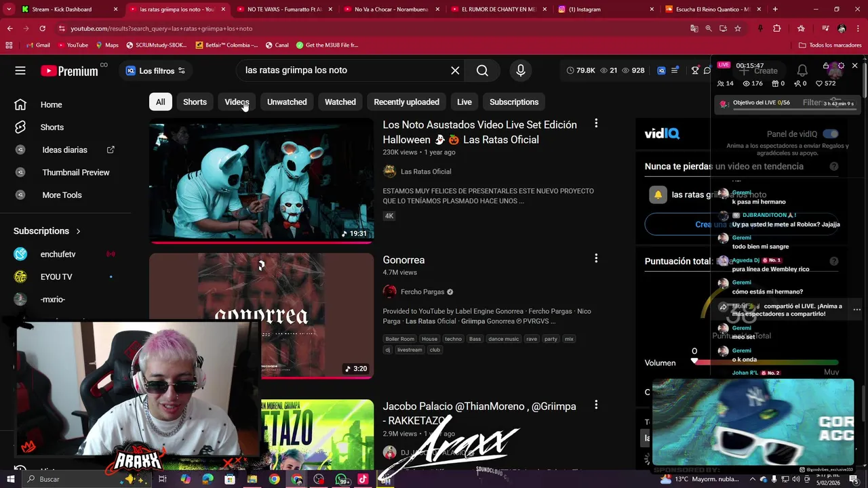Viewport: 868px width, 488px height.
Task: Toggle the Panel de vidIQ switch
Action: 831,134
